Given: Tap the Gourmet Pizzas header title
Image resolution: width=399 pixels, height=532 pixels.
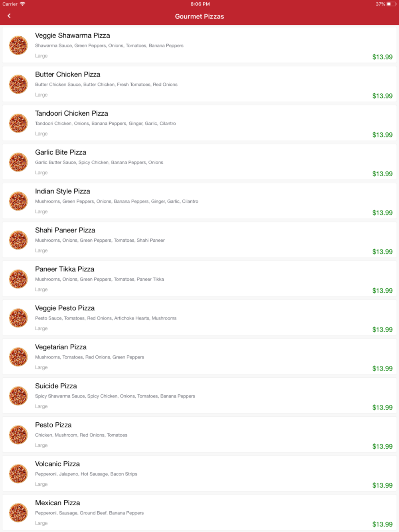Looking at the screenshot, I should 199,16.
